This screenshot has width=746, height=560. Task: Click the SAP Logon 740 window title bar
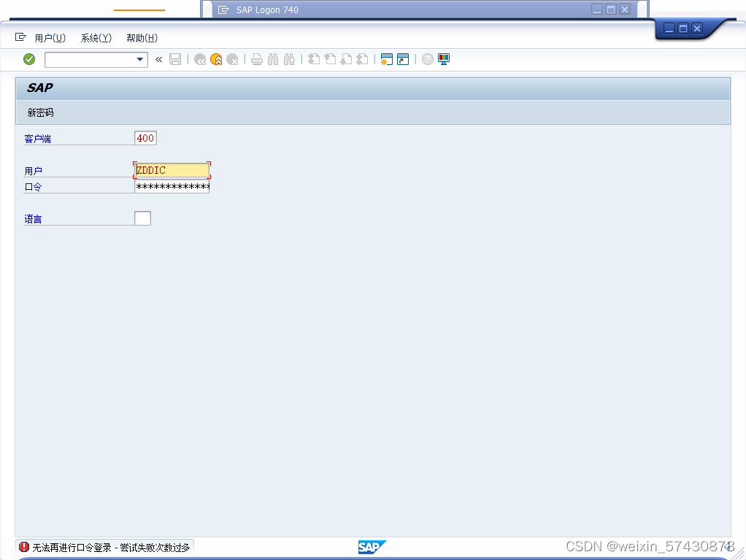pyautogui.click(x=424, y=9)
